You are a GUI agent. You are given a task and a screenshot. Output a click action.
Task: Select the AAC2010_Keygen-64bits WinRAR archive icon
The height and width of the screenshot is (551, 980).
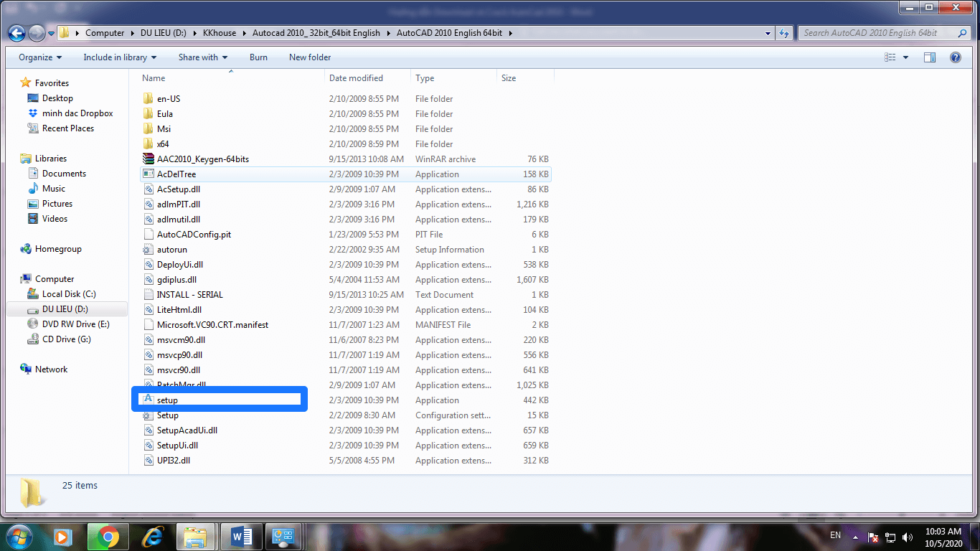pyautogui.click(x=149, y=159)
